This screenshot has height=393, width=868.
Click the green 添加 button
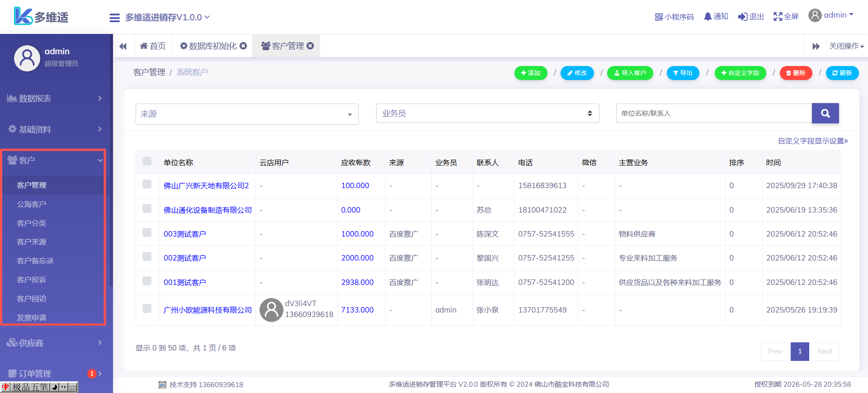point(531,73)
